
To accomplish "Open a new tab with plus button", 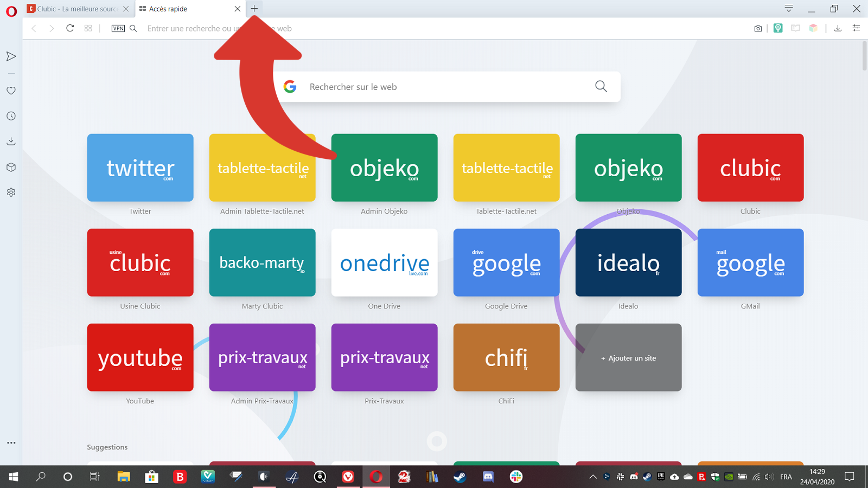I will coord(254,9).
